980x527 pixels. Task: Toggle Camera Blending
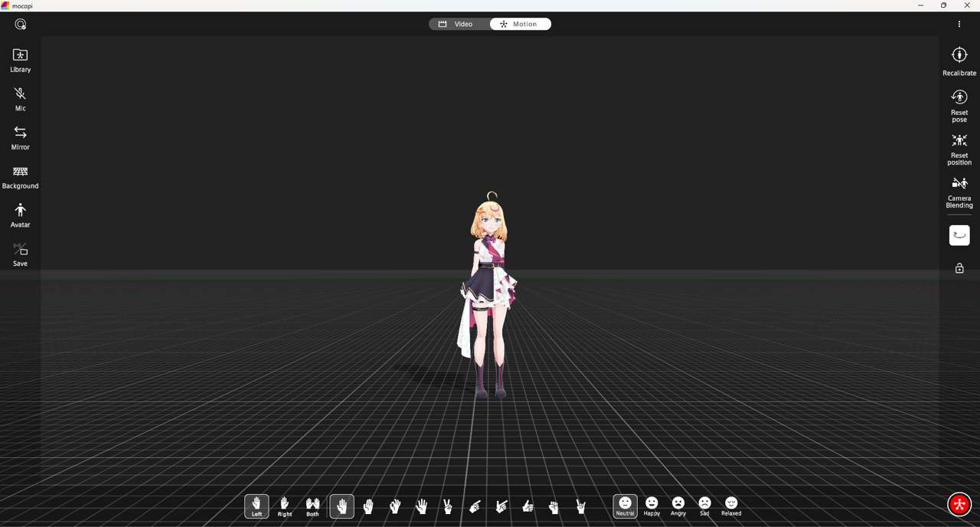[959, 190]
